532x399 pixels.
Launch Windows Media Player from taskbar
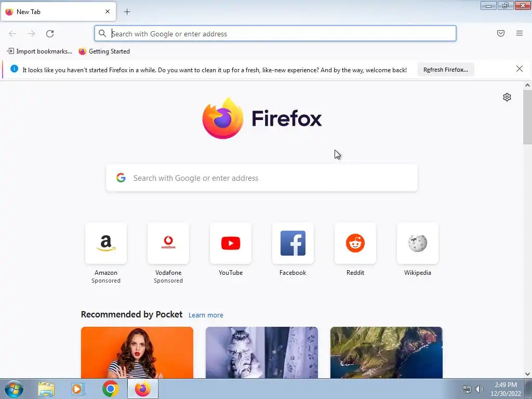[78, 389]
